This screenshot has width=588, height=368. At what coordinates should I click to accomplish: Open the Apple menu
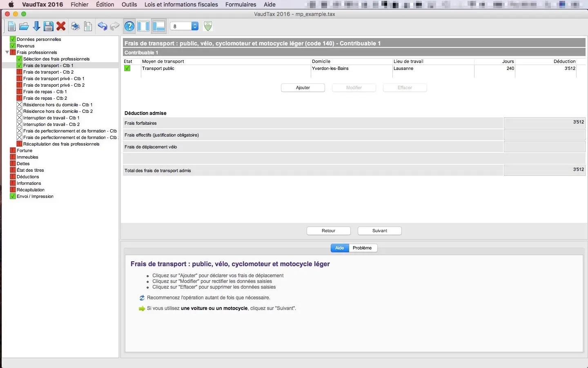[11, 4]
